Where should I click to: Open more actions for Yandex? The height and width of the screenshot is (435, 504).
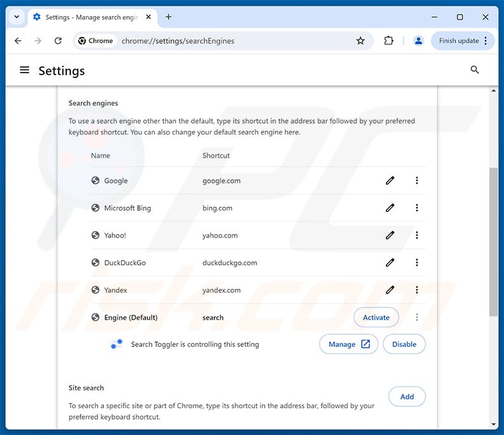coord(417,290)
